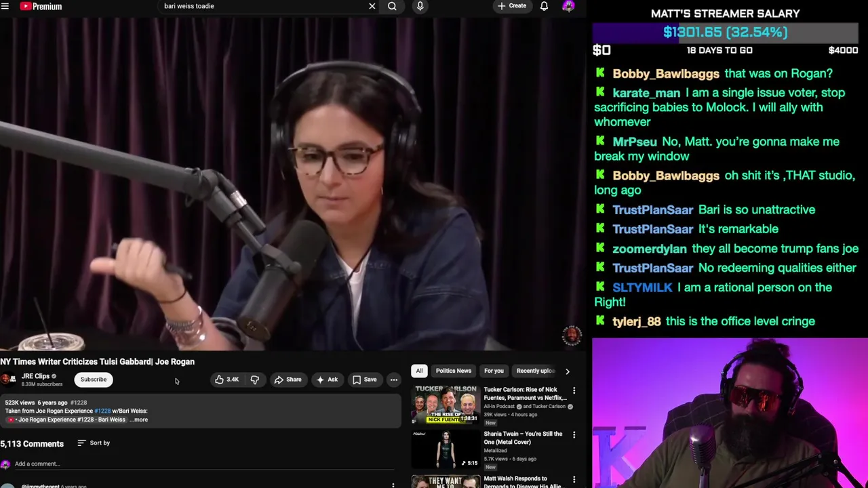This screenshot has height=488, width=868.
Task: Visit the Metallized channel
Action: pos(495,451)
